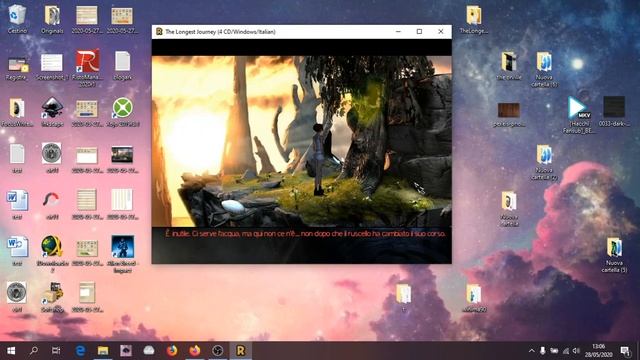
Task: Open OBS Studio from the taskbar
Action: tap(218, 351)
